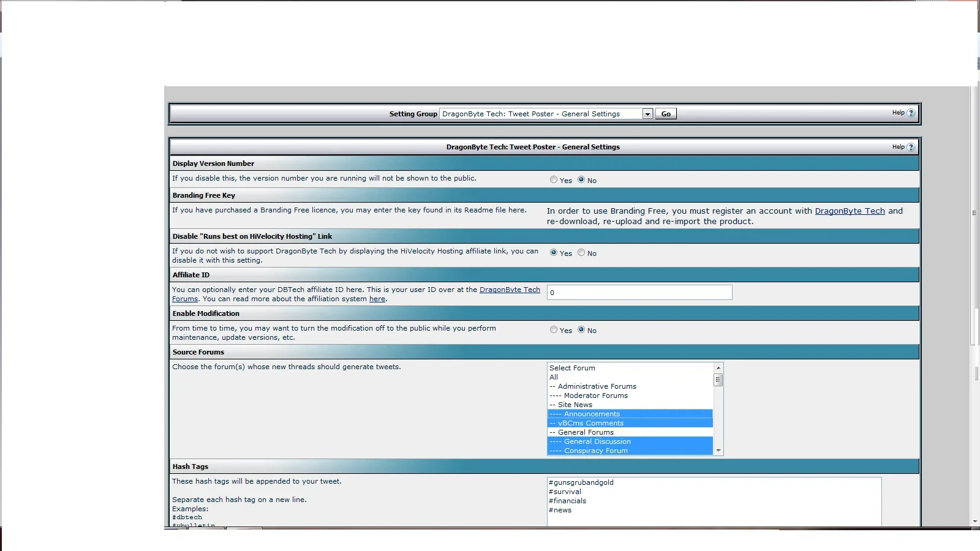980x551 pixels.
Task: Open the Setting Group dropdown
Action: (546, 114)
